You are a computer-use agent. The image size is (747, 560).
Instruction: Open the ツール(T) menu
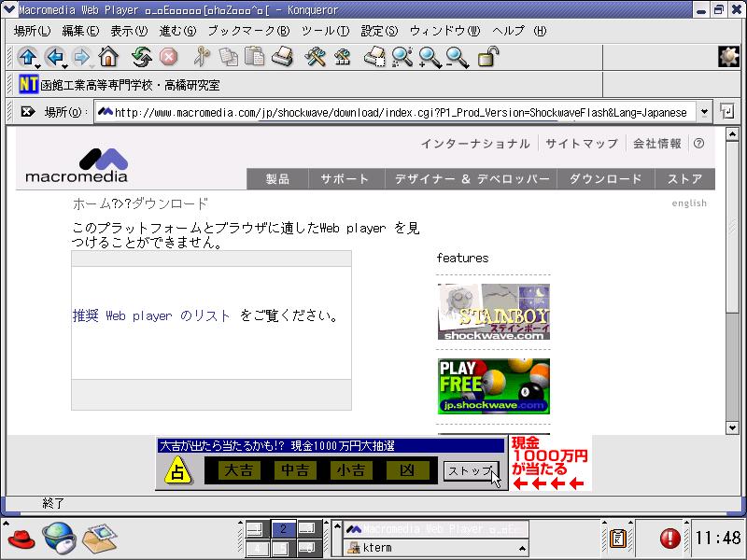(x=326, y=31)
